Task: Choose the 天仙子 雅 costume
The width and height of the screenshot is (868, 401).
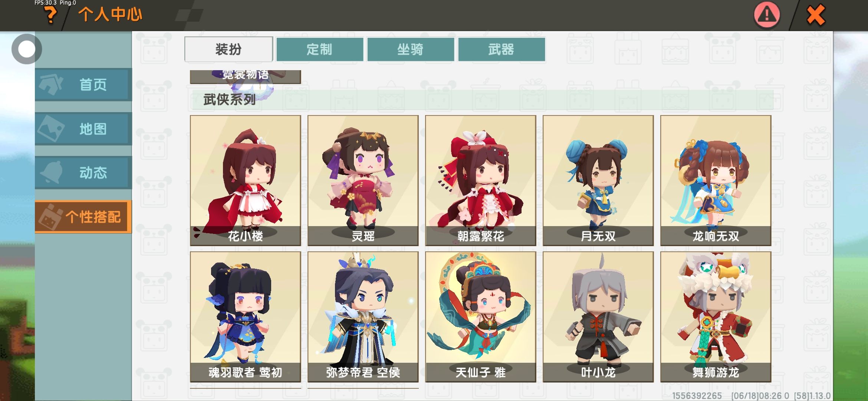Action: click(x=480, y=317)
